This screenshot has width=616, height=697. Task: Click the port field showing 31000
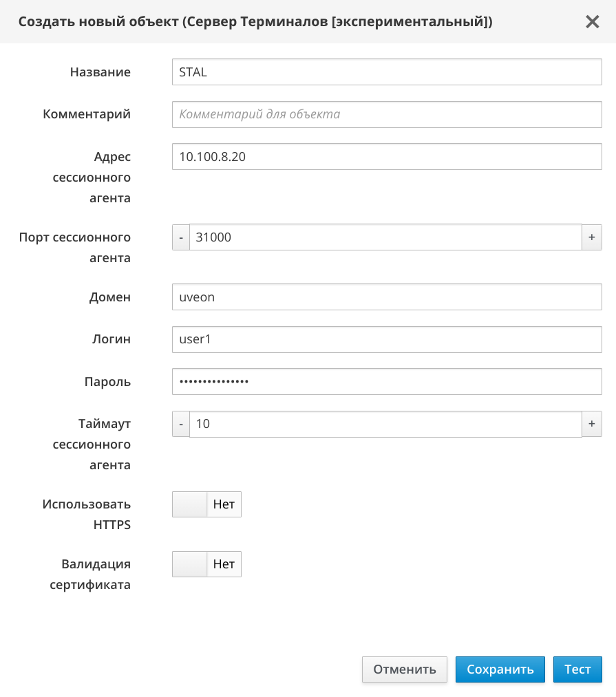pos(385,237)
